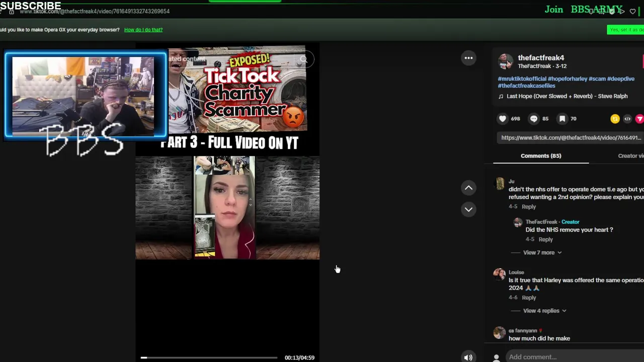The image size is (644, 362).
Task: Like the video with the heart icon
Action: click(502, 119)
